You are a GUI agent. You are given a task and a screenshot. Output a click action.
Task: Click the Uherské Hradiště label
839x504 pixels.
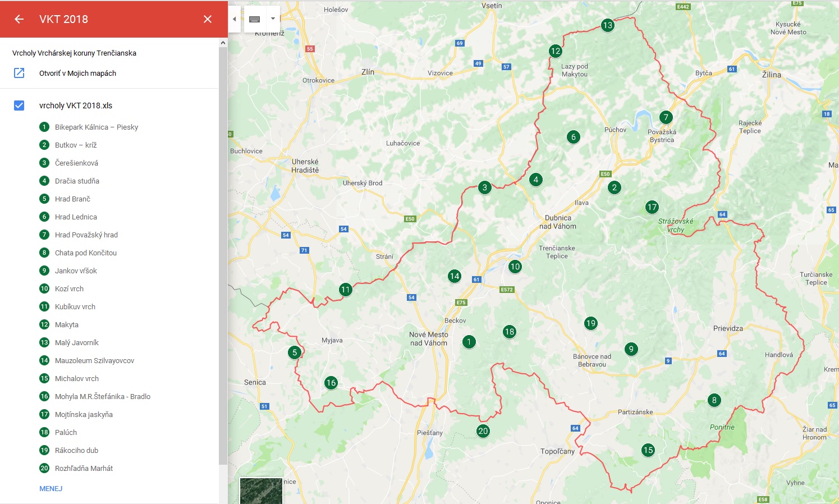tap(305, 166)
